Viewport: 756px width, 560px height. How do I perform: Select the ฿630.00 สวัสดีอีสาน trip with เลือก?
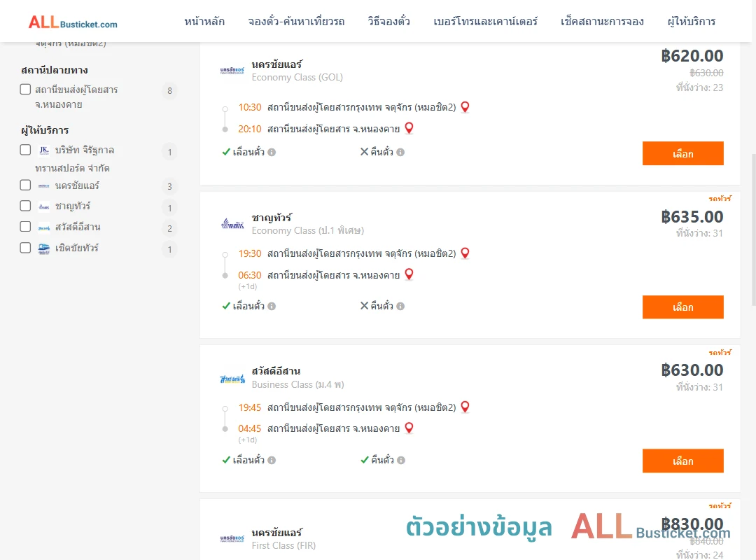(682, 461)
